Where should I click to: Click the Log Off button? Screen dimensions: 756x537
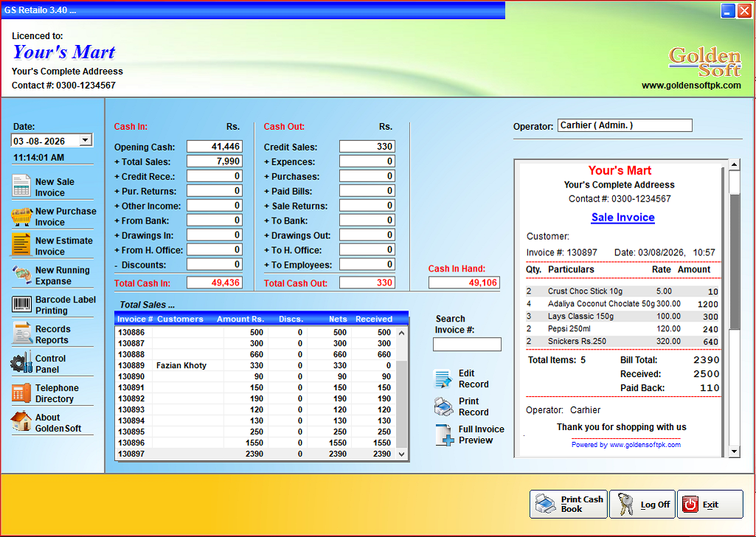point(642,505)
